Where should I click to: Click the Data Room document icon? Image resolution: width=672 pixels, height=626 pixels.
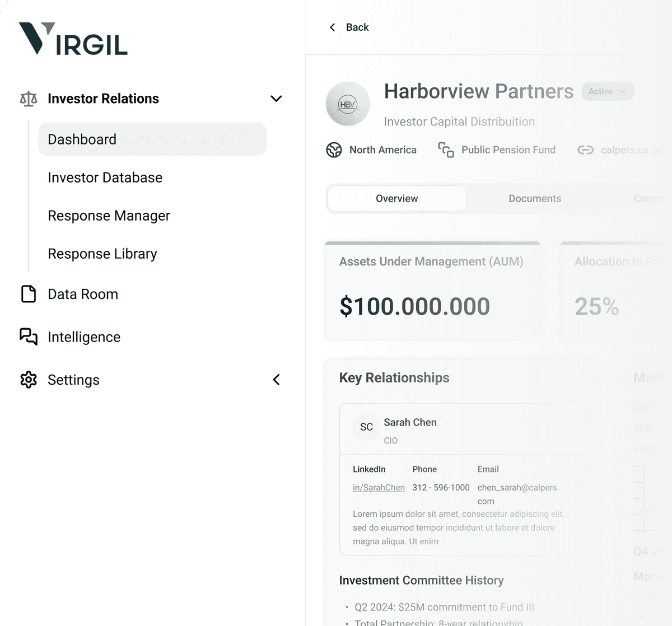29,294
